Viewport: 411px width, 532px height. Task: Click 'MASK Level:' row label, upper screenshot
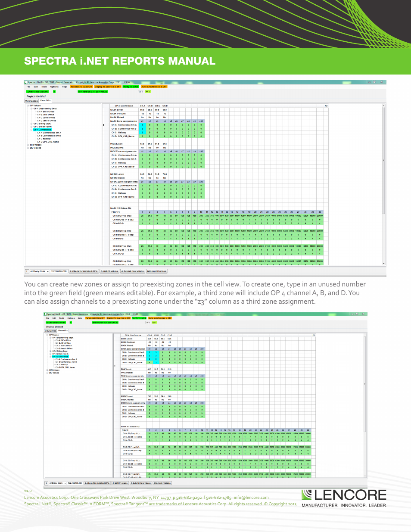(x=117, y=109)
